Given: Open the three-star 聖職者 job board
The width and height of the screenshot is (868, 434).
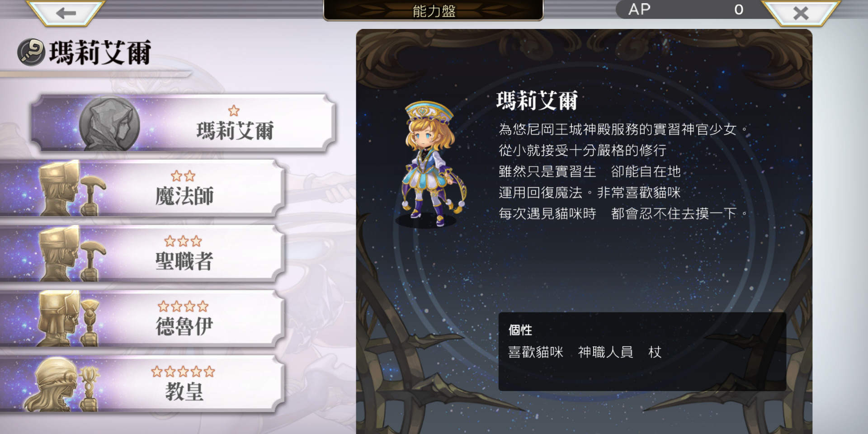Looking at the screenshot, I should tap(142, 253).
